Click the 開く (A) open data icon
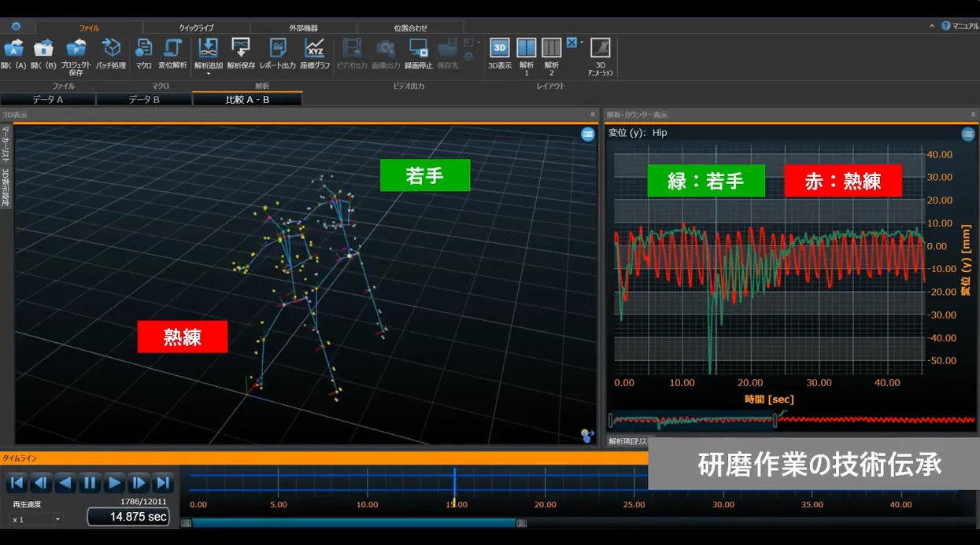980x545 pixels. (x=13, y=49)
